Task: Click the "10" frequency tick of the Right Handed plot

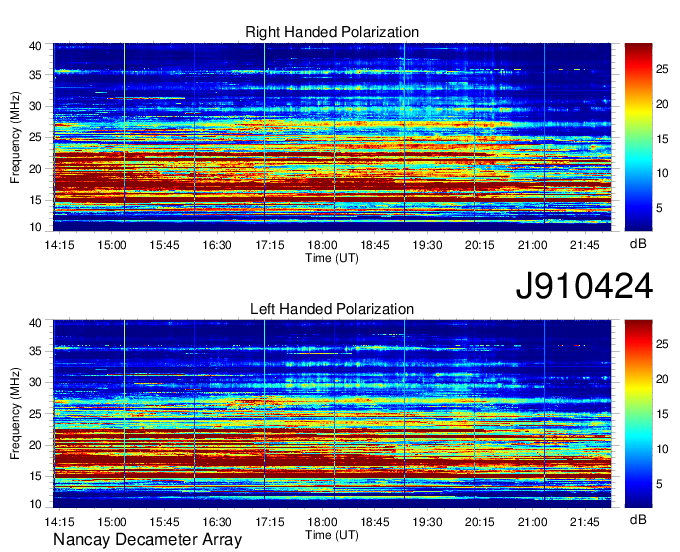Action: click(35, 227)
